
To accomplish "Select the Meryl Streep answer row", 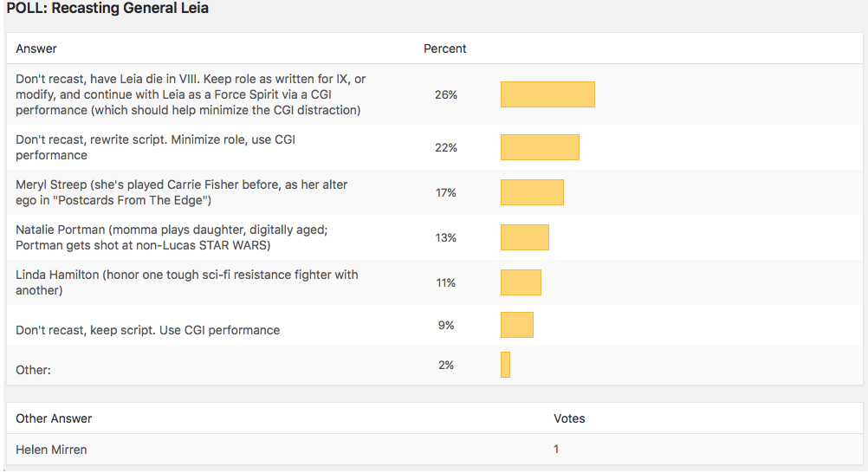I will (x=182, y=192).
